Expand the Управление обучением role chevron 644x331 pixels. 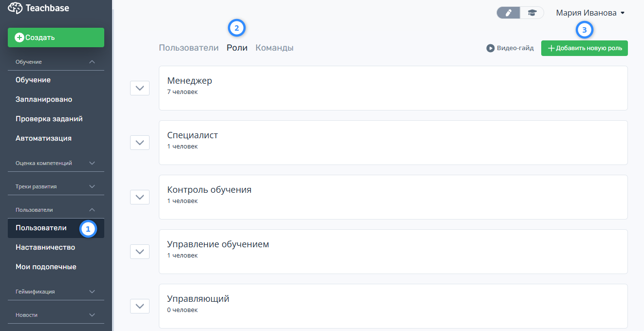click(140, 252)
